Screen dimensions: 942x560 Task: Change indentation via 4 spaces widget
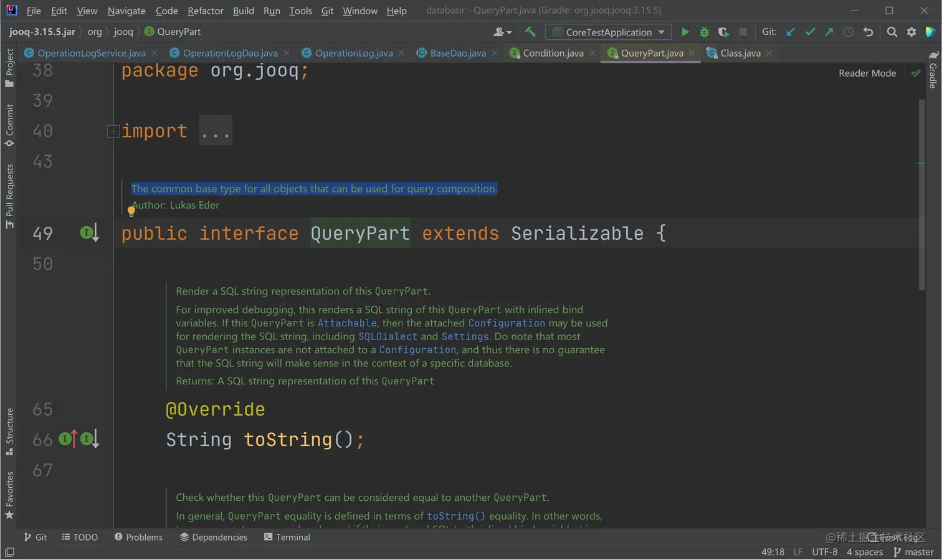tap(865, 552)
